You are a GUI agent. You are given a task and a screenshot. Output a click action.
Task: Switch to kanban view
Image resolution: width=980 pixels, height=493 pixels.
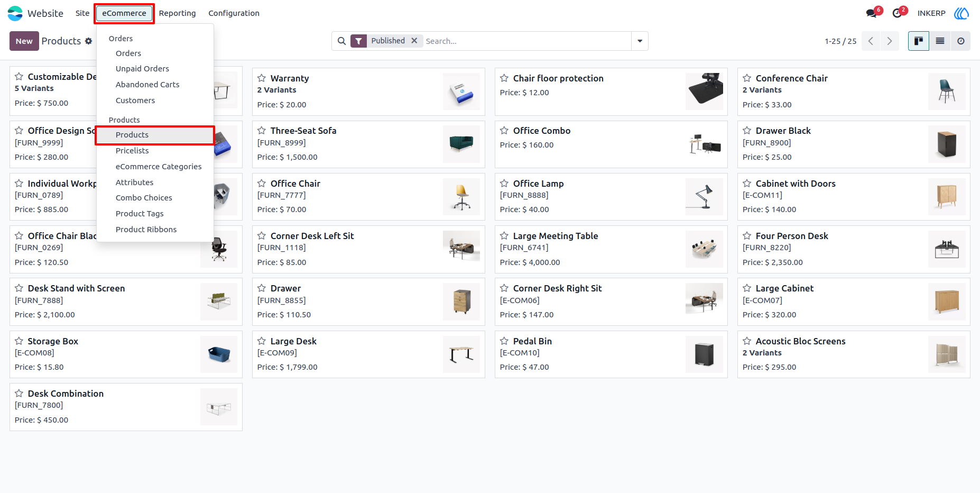point(919,41)
